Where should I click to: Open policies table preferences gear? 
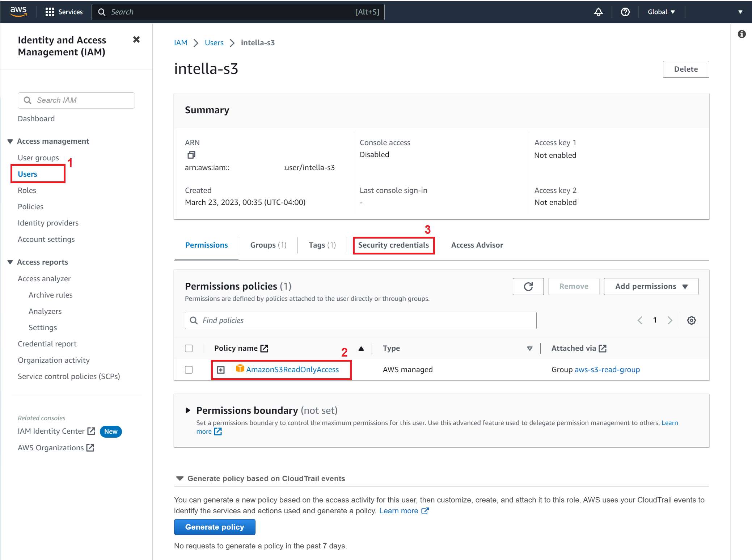[691, 320]
